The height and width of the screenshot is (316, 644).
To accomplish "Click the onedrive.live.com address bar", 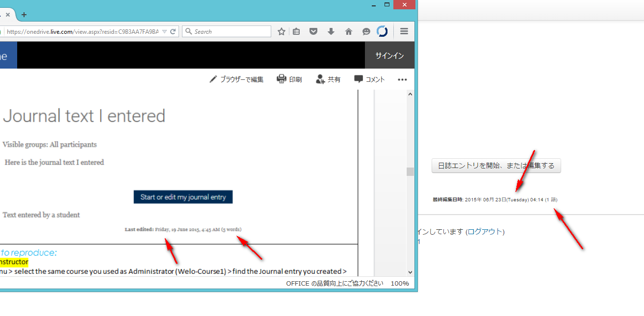I will click(82, 31).
